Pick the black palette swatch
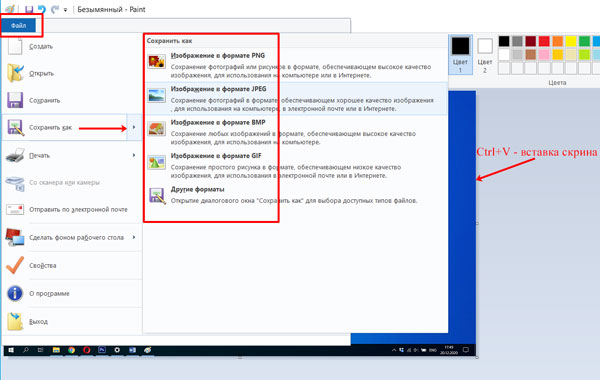Screen dimensions: 600x380 (504, 41)
